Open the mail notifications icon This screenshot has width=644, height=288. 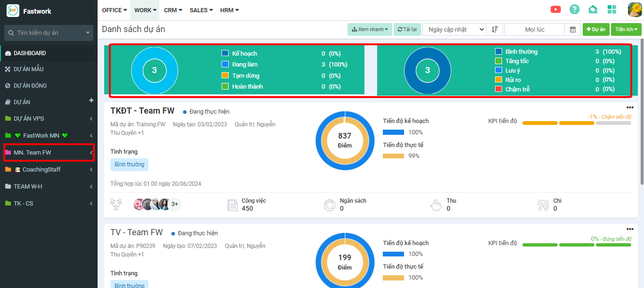tap(593, 9)
